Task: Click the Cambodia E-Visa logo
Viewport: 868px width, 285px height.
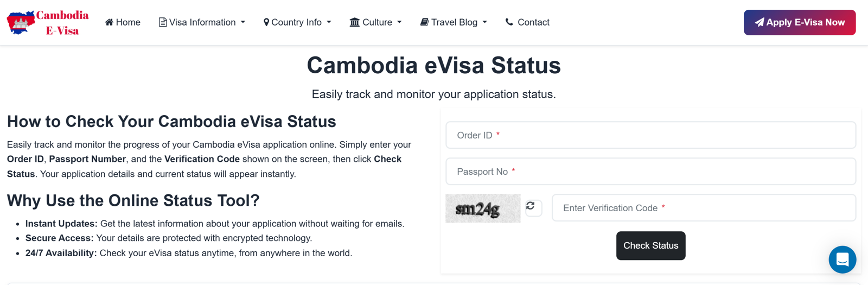Action: pos(48,23)
